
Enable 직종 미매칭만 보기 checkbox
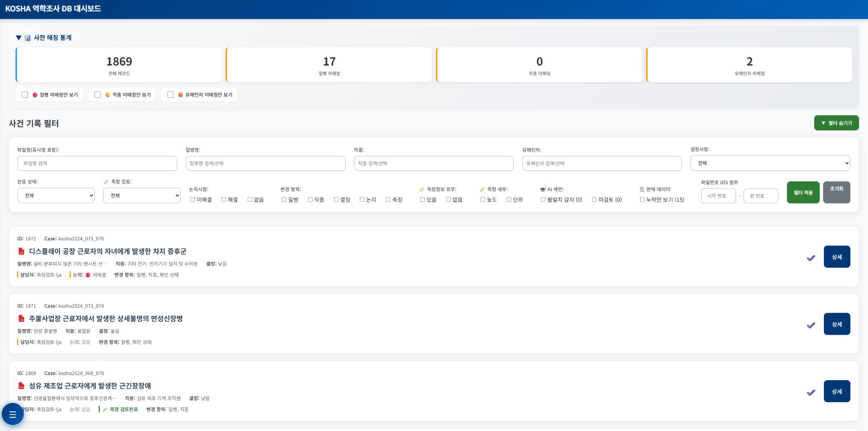click(x=98, y=95)
